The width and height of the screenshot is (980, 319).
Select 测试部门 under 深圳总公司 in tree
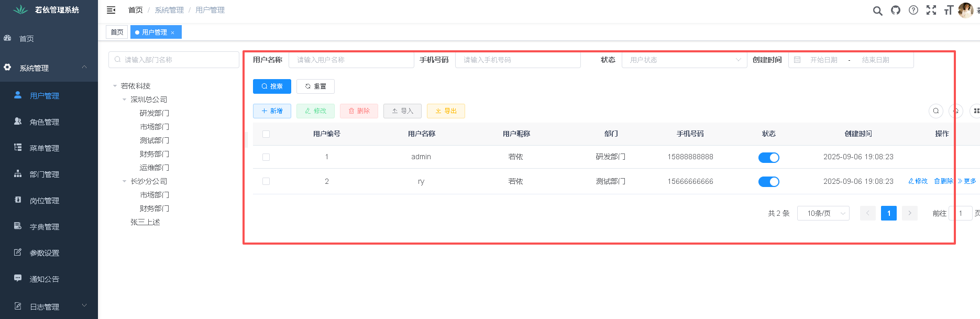point(155,140)
